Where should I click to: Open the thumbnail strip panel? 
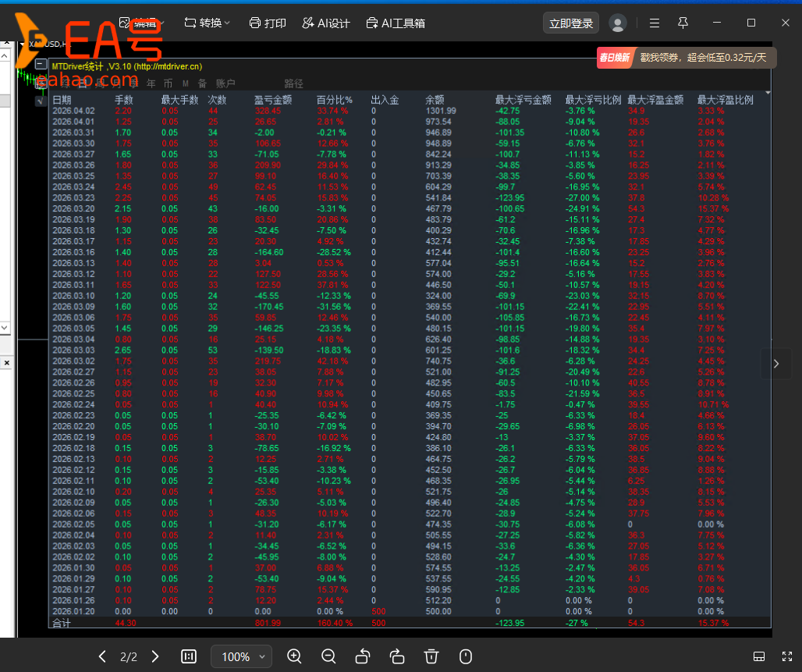(x=759, y=656)
